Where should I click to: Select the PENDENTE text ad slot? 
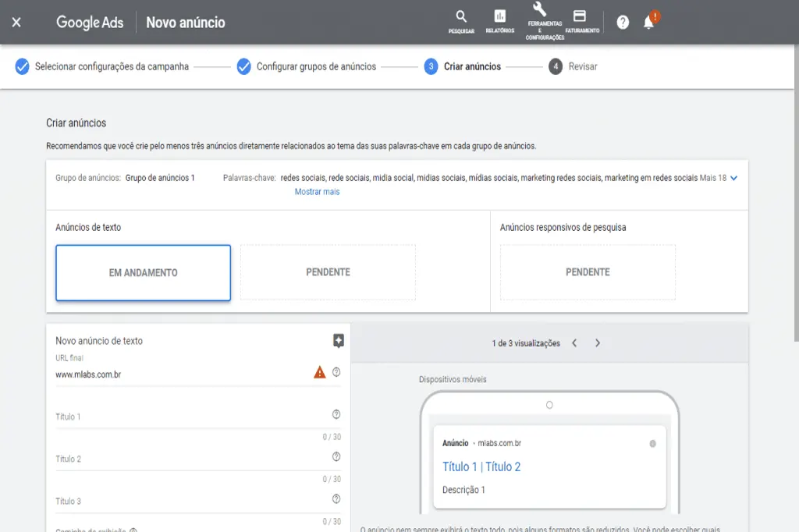(328, 273)
